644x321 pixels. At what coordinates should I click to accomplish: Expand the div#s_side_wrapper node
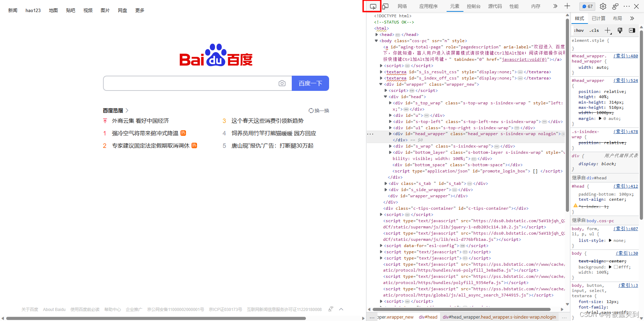[386, 190]
